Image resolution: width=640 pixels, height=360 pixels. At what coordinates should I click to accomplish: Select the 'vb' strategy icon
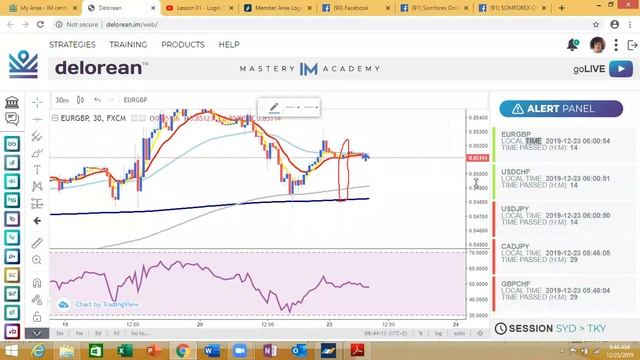pos(12,331)
